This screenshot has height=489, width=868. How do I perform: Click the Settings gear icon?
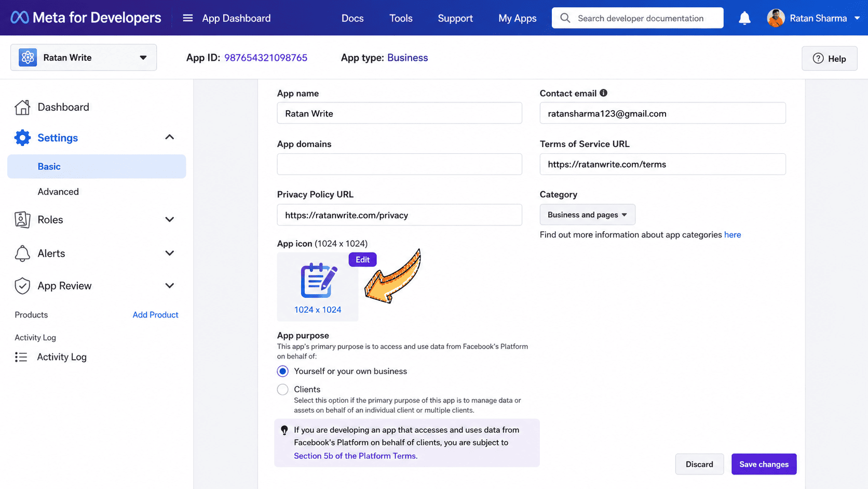[x=22, y=138]
